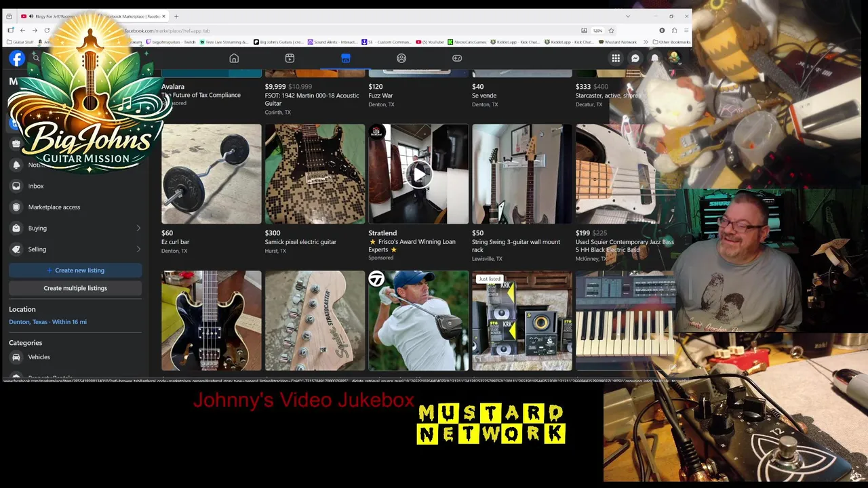Open the Squier Stratocaster headstock listing photo

coord(315,321)
